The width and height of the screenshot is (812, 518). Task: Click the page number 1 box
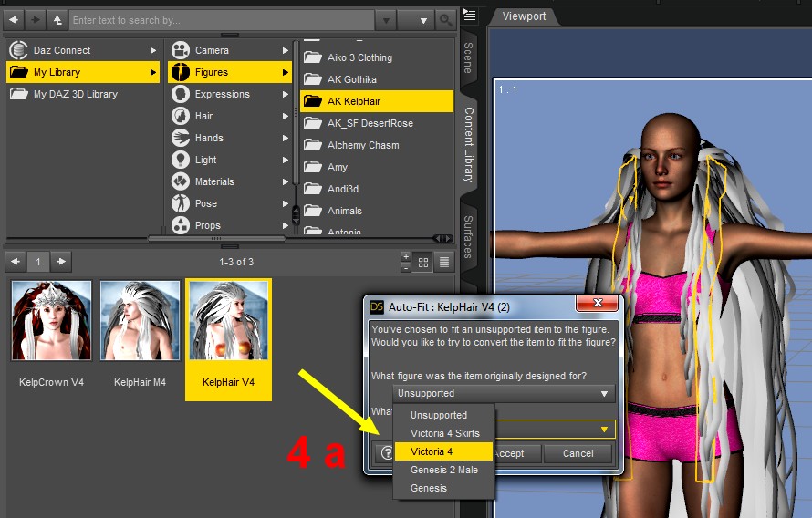[x=38, y=262]
